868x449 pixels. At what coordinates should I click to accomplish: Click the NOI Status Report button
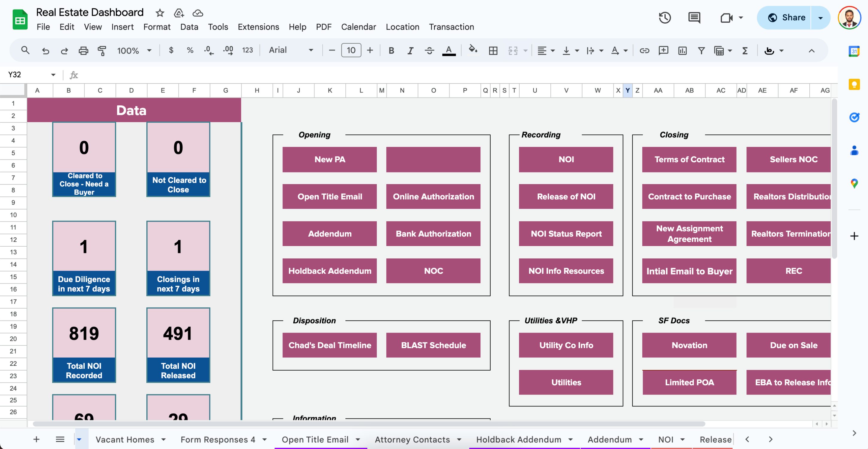point(566,233)
